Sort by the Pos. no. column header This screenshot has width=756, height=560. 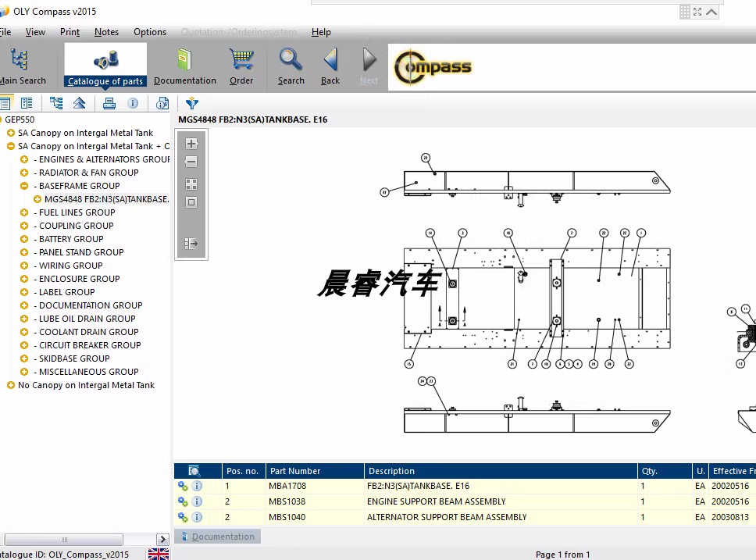pos(243,471)
